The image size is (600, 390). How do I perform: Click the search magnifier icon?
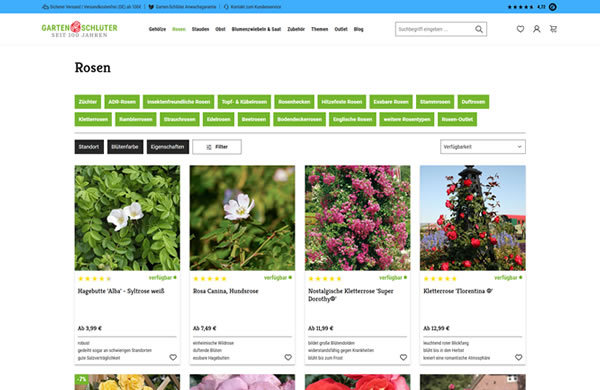(479, 29)
